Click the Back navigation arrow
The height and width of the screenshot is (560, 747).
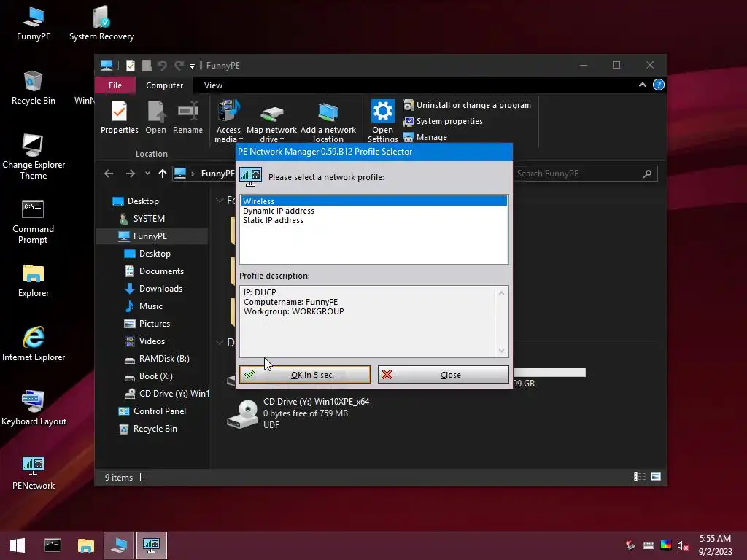coord(109,174)
